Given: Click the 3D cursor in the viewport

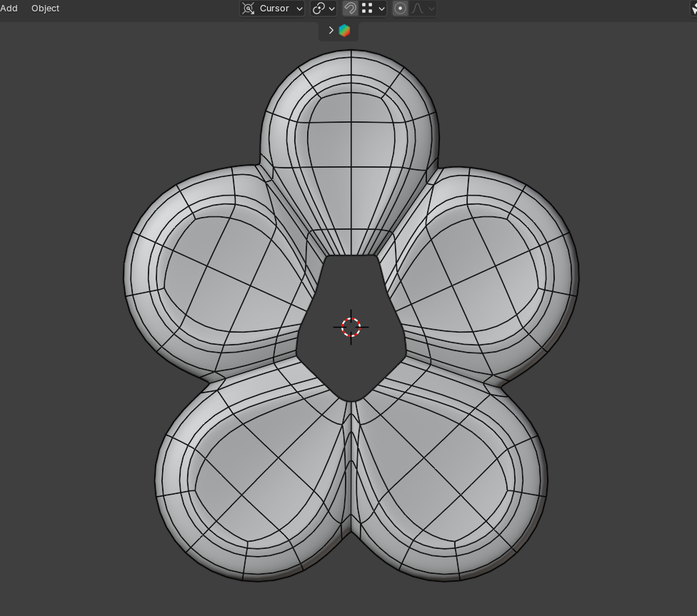Looking at the screenshot, I should tap(351, 327).
